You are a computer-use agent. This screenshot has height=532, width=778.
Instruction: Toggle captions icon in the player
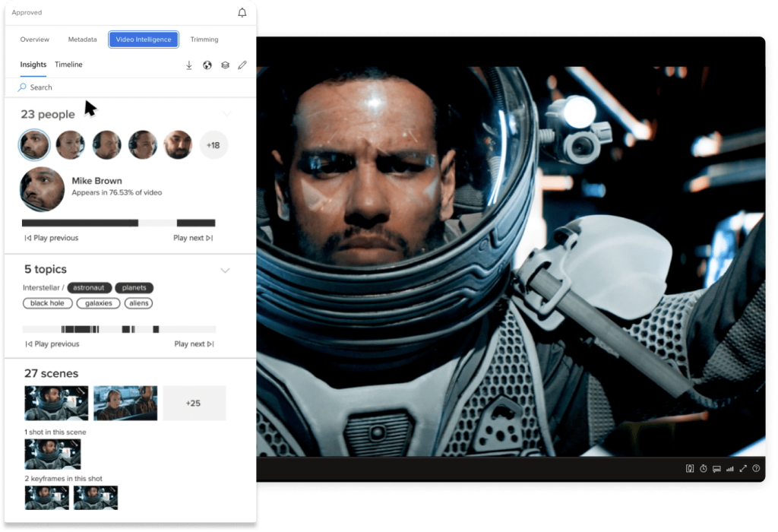tap(716, 468)
